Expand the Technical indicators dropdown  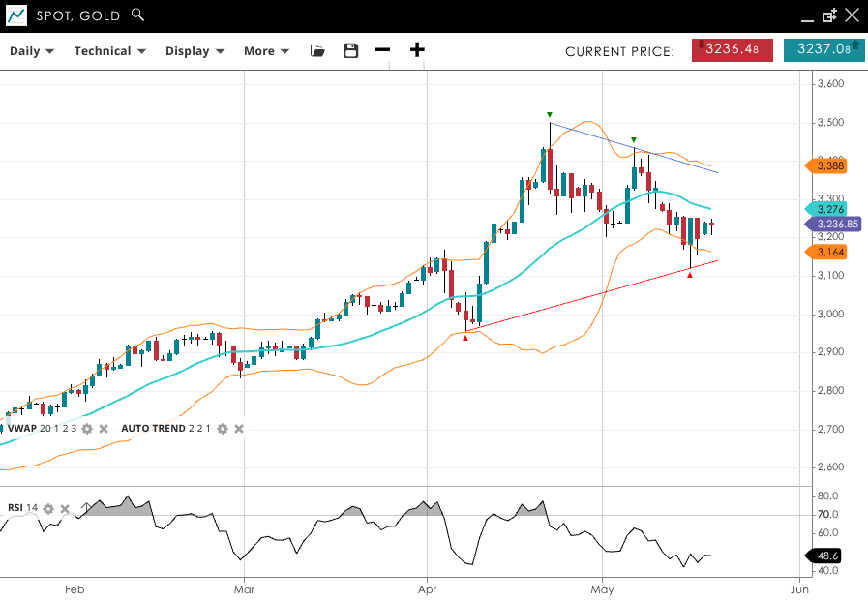(109, 51)
